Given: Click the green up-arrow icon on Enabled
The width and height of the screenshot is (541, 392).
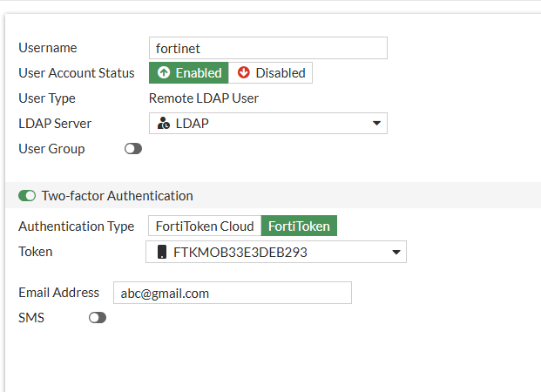Looking at the screenshot, I should pyautogui.click(x=164, y=73).
